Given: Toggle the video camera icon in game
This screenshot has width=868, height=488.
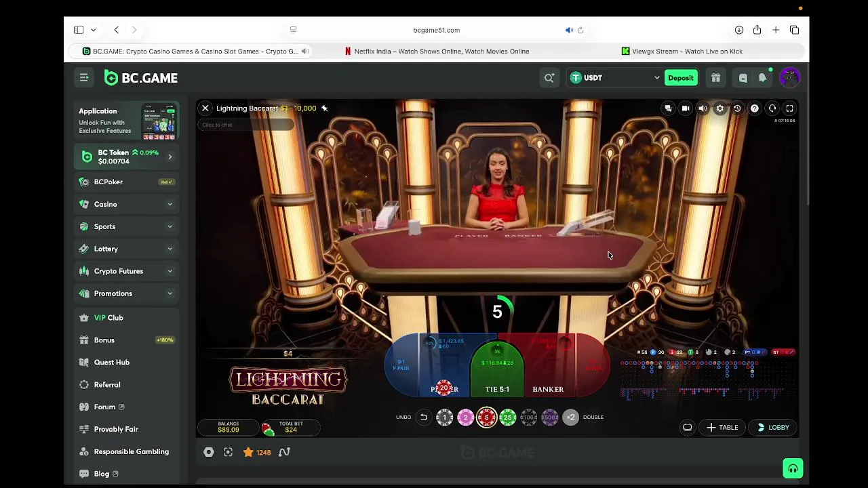Looking at the screenshot, I should 686,108.
